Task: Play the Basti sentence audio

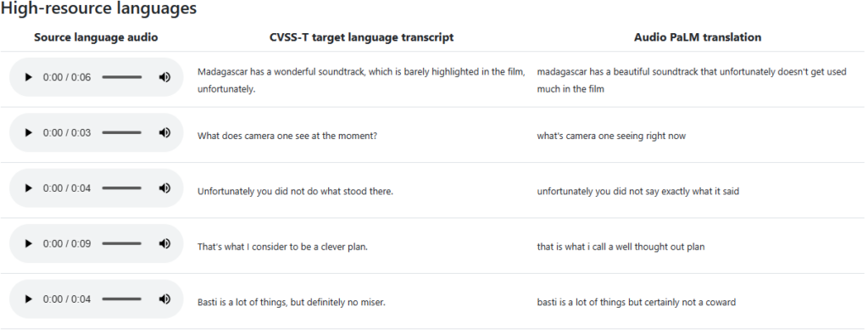Action: [28, 299]
